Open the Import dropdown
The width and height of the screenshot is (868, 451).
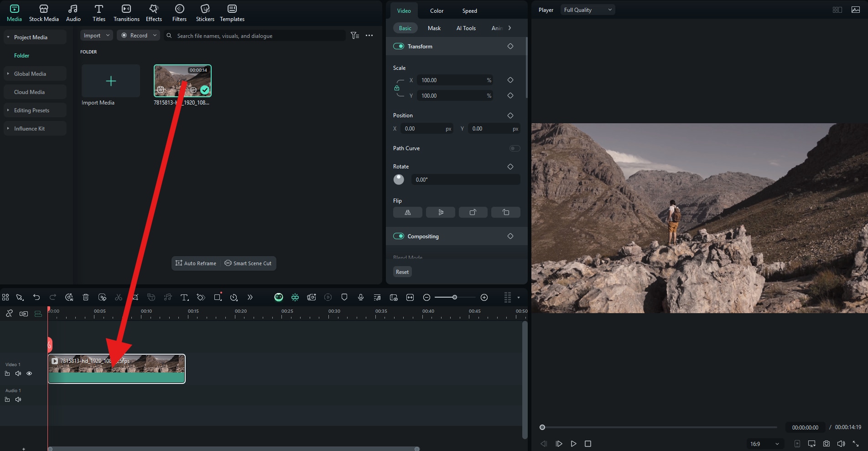coord(96,36)
